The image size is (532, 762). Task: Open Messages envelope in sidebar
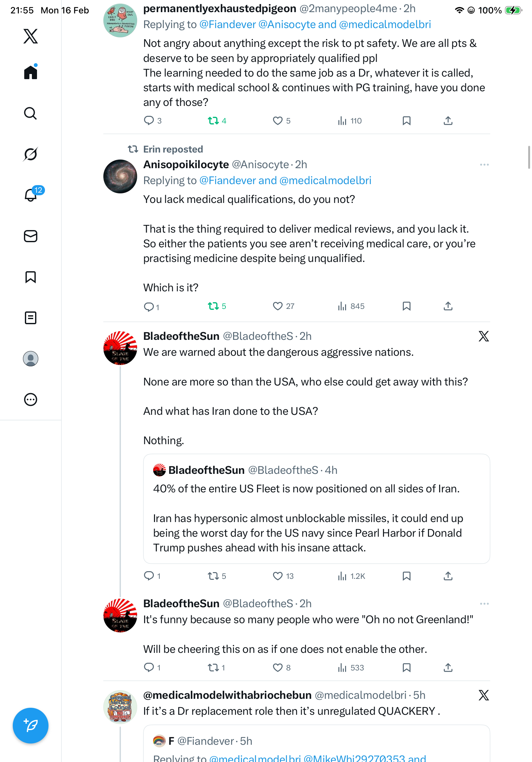coord(31,236)
